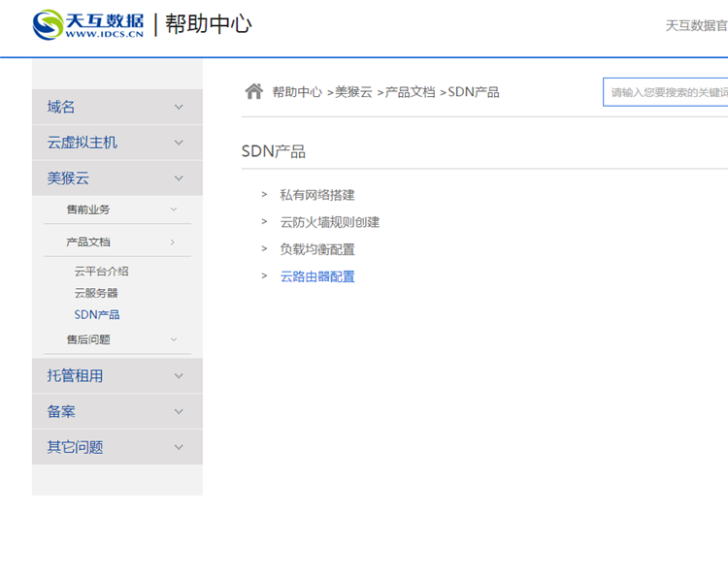Viewport: 728px width, 579px height.
Task: Expand the 云虚拟主机 sidebar section
Action: coord(117,143)
